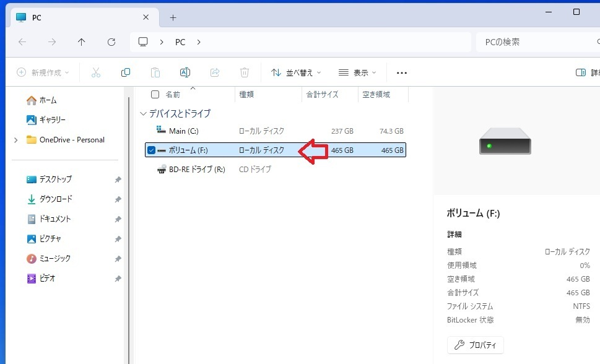Maximize the File Explorer window
The image size is (600, 364).
(576, 12)
